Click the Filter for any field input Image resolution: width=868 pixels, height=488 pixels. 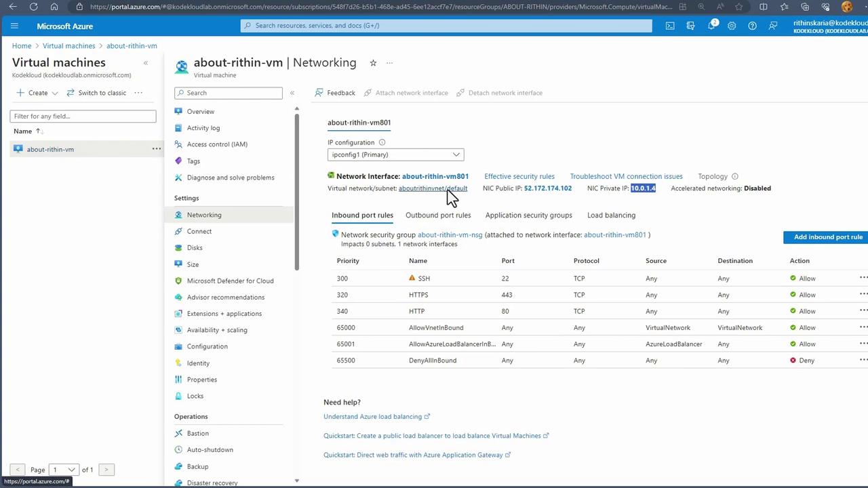(x=83, y=116)
